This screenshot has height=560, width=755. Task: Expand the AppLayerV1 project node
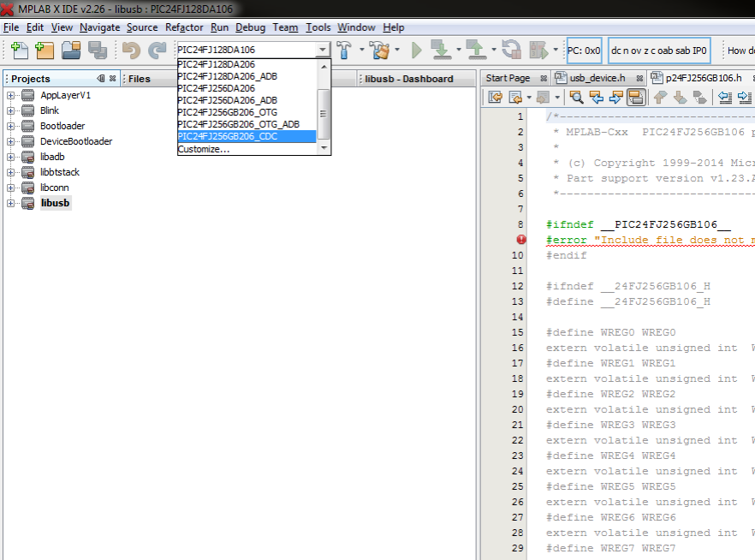(x=11, y=95)
